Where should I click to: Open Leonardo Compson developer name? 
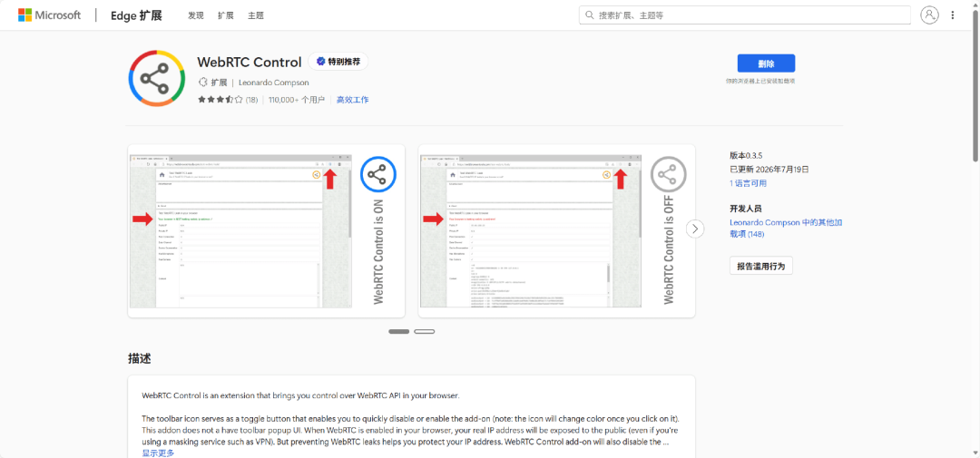274,83
